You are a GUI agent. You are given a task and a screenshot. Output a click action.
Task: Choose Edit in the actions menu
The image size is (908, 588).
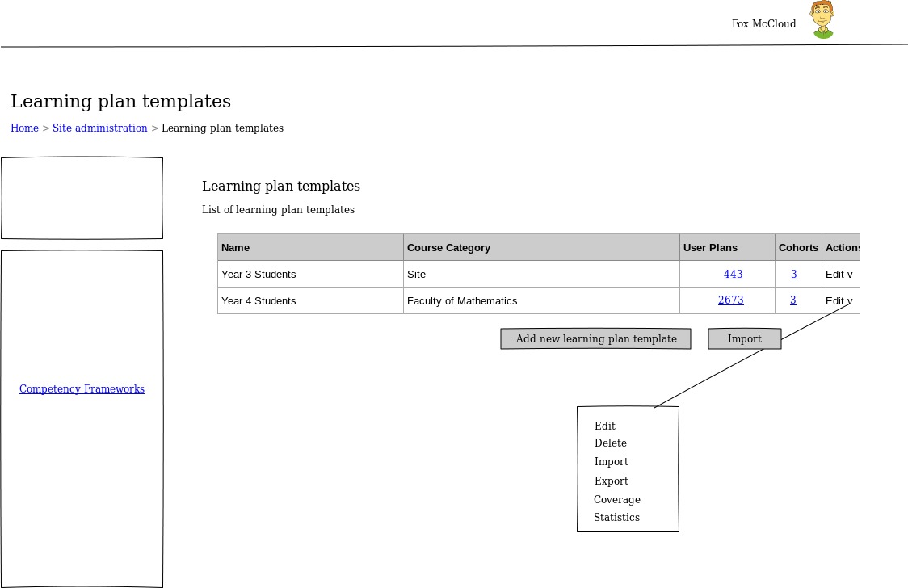[605, 426]
